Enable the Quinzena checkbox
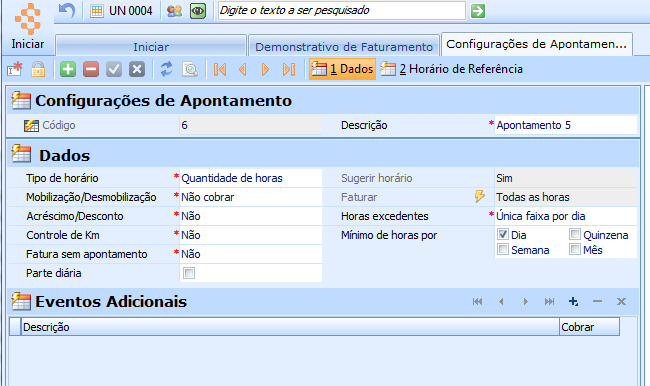The height and width of the screenshot is (386, 650). [575, 234]
